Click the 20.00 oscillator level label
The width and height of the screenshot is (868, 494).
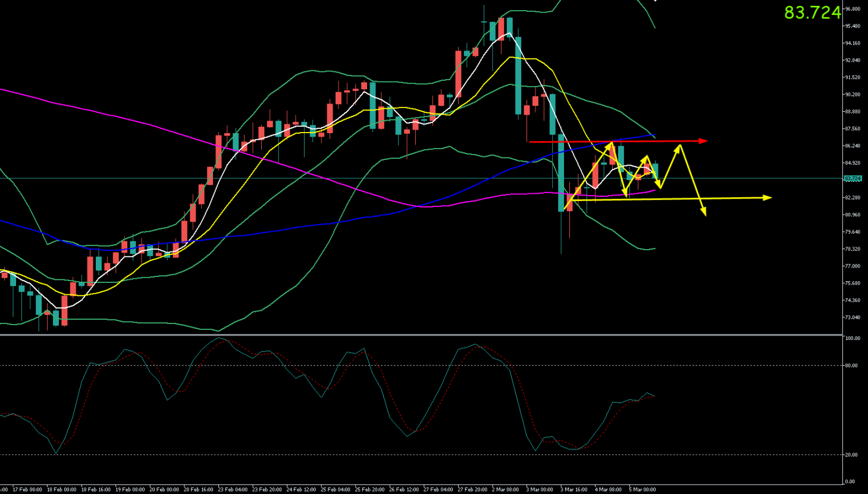tap(851, 455)
